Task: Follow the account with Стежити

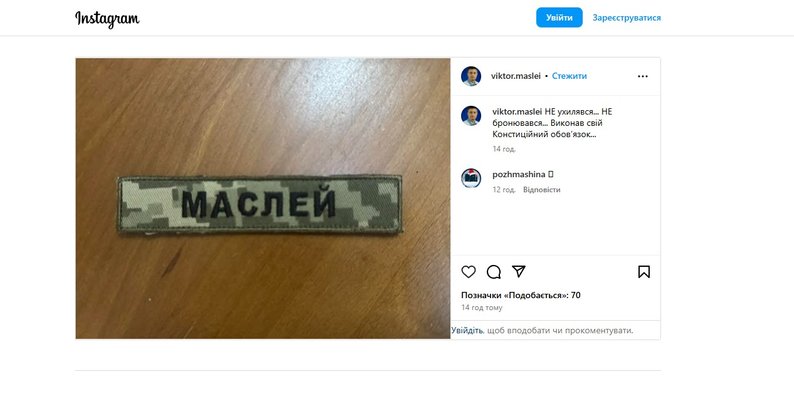Action: (569, 76)
